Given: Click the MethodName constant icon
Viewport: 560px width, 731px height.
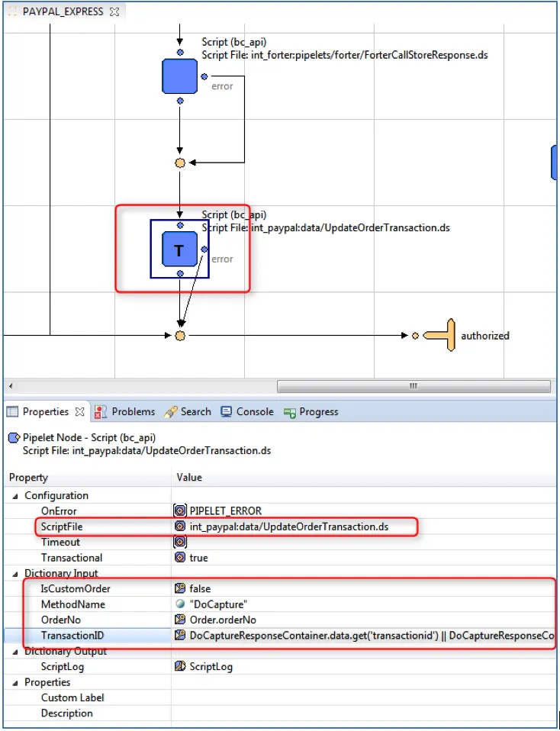Looking at the screenshot, I should [x=180, y=604].
